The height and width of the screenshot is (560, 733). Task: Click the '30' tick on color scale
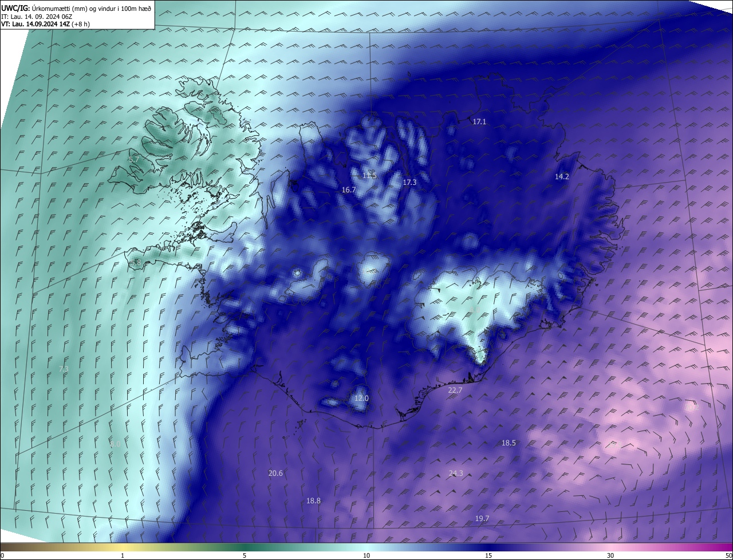tap(610, 556)
